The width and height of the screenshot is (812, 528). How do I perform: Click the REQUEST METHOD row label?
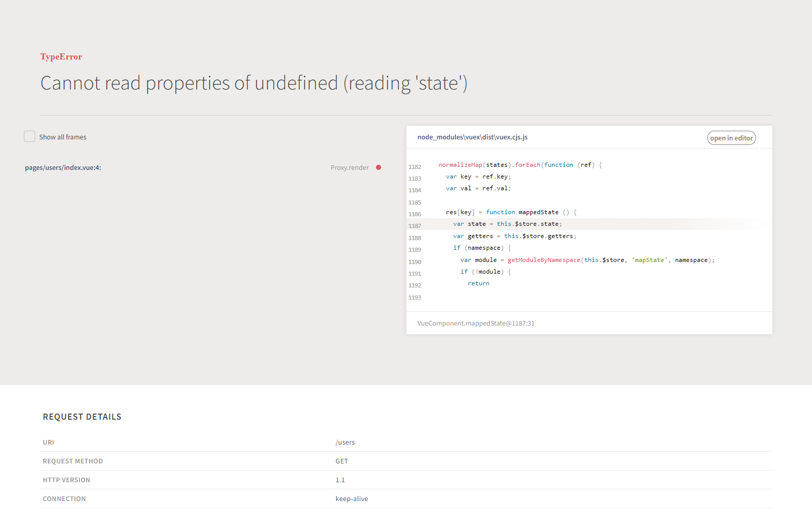tap(73, 461)
